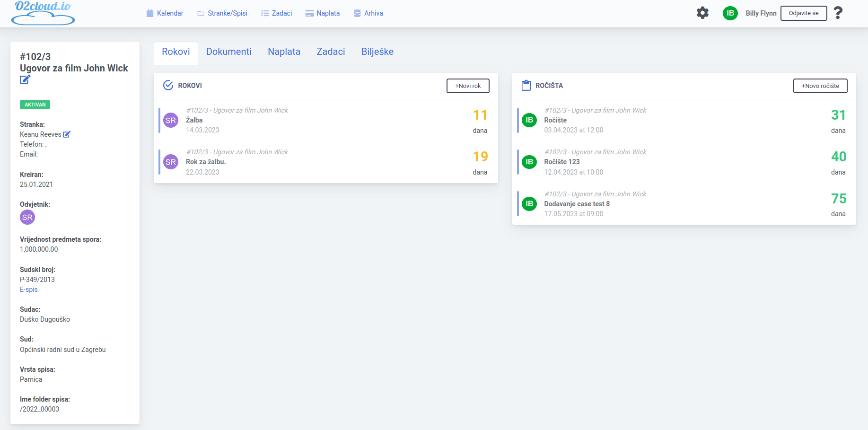Switch to the Dokumenti tab
This screenshot has width=868, height=430.
point(228,52)
